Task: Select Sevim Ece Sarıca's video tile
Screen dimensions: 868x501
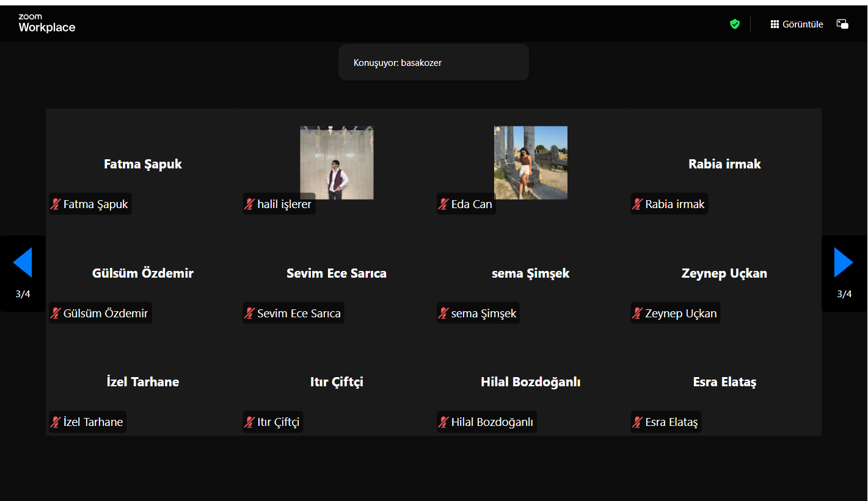Action: coord(337,273)
